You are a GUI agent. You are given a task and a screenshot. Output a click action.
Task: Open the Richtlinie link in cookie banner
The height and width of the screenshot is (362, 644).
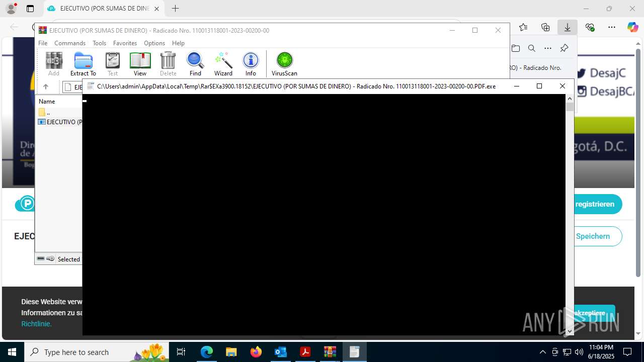pos(36,324)
